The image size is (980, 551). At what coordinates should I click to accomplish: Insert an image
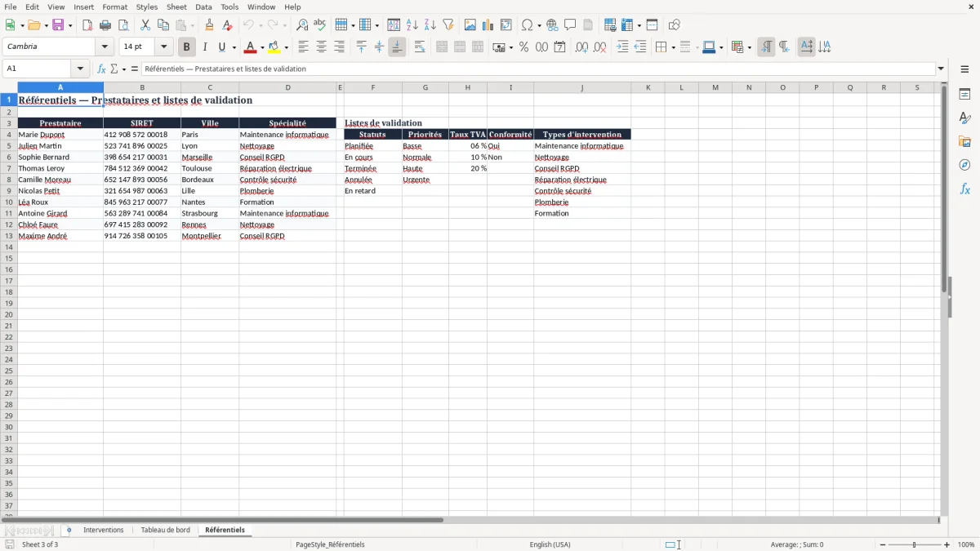[x=470, y=25]
